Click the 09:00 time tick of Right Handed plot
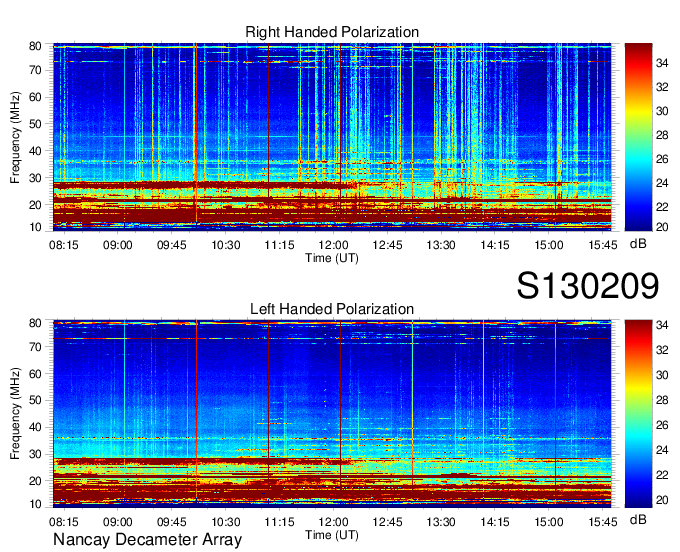This screenshot has height=552, width=680. [x=118, y=245]
